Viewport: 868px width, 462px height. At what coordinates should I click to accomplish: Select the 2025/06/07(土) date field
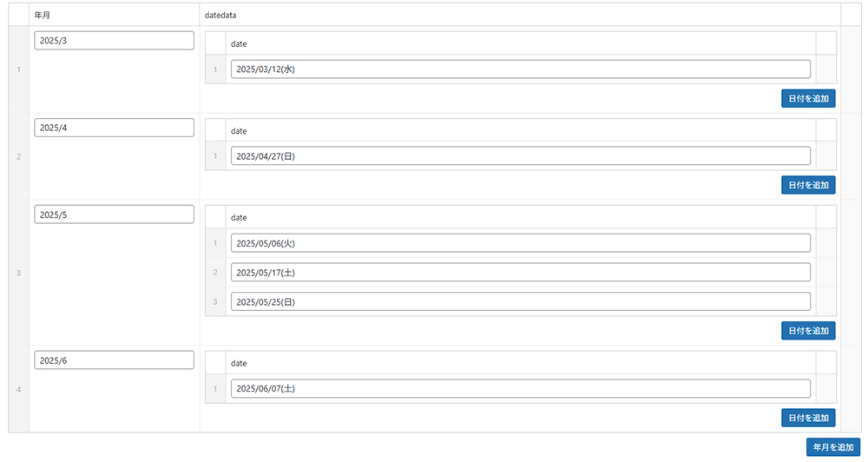(520, 388)
